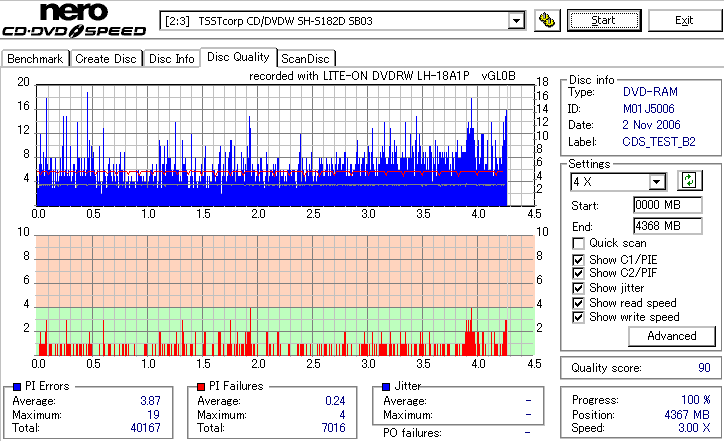Click the Position value 4367 MB

point(687,415)
